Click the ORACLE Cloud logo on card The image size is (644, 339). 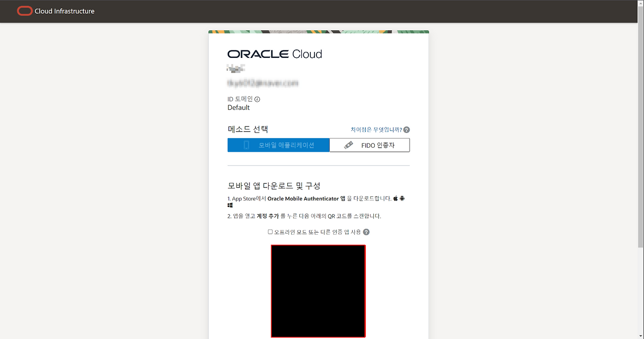click(x=275, y=54)
